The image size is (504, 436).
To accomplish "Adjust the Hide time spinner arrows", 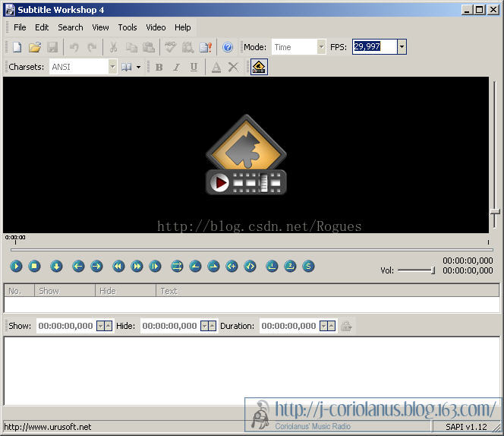I will tap(208, 326).
